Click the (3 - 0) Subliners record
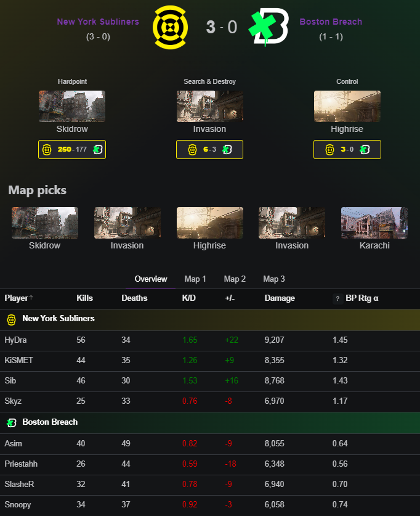The height and width of the screenshot is (516, 420). [98, 36]
